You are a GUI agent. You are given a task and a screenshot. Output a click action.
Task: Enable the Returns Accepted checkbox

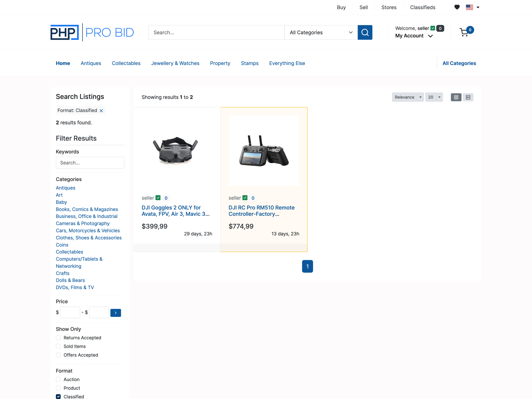[58, 338]
